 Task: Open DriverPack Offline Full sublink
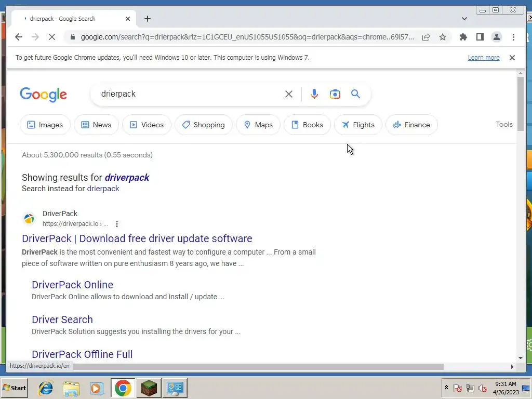(x=82, y=354)
